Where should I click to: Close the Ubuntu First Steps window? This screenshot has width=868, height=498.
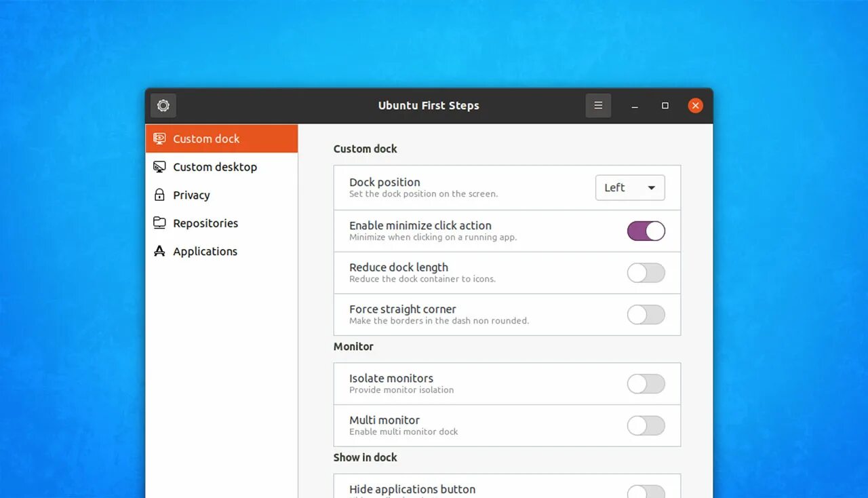(x=695, y=106)
